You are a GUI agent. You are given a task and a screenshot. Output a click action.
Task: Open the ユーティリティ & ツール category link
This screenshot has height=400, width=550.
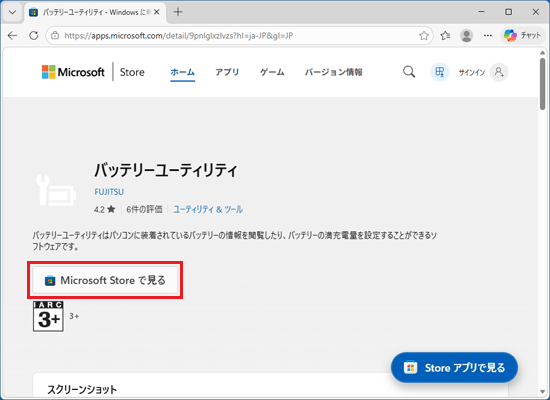[x=208, y=209]
